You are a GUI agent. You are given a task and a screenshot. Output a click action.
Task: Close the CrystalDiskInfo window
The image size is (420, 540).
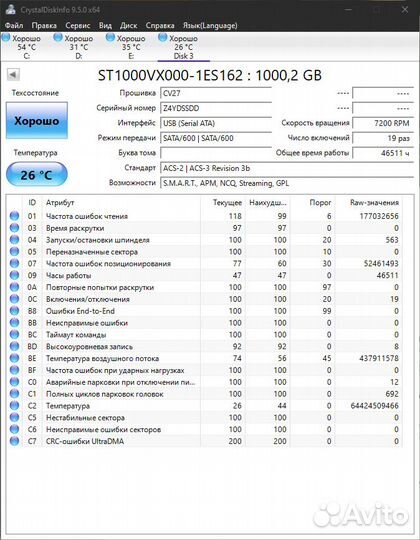tap(405, 10)
